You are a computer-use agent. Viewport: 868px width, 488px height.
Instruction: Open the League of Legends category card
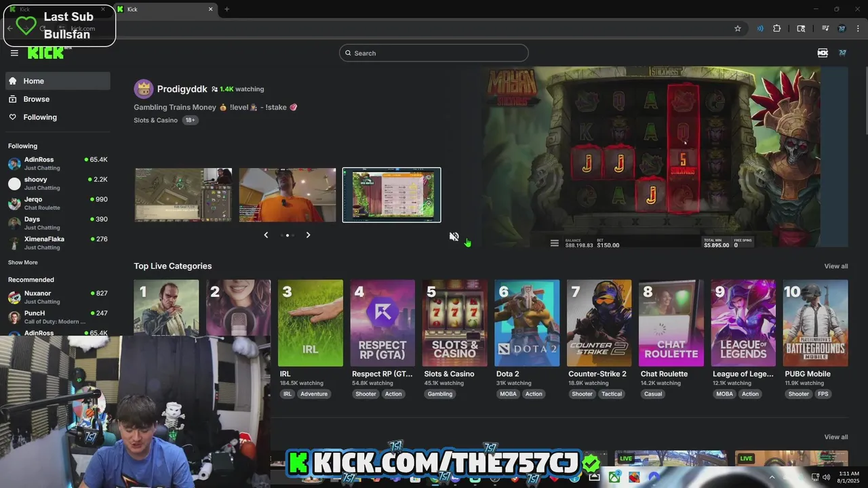coord(744,323)
